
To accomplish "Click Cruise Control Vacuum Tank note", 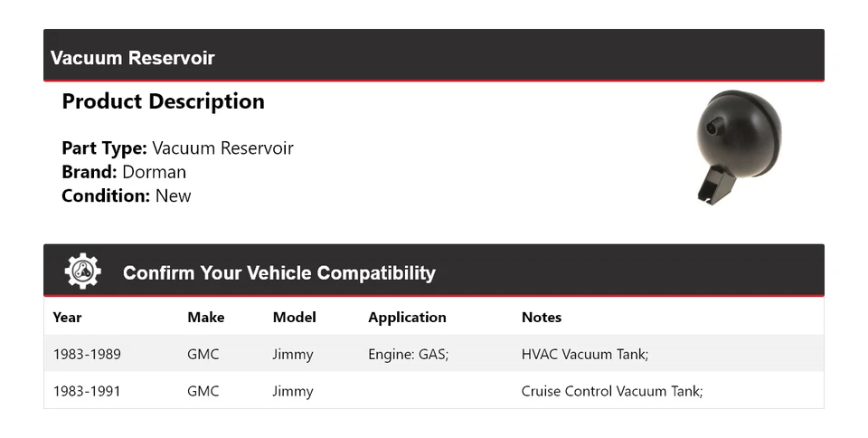I will click(x=612, y=391).
